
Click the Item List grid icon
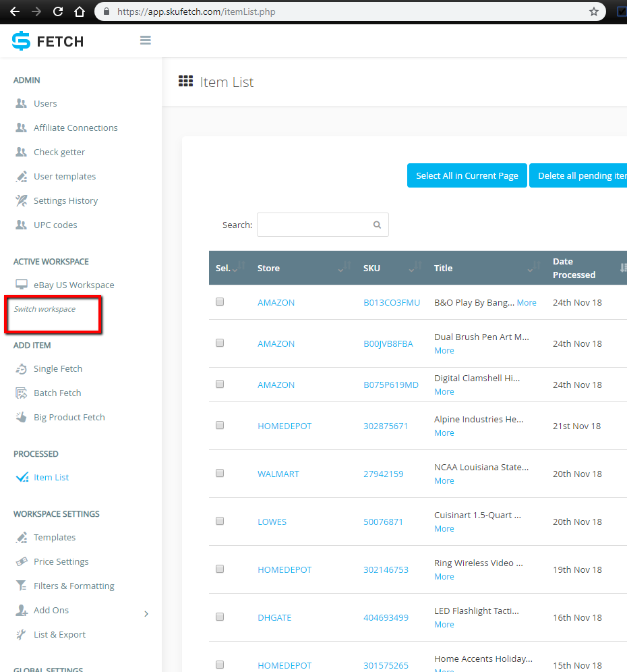(185, 81)
